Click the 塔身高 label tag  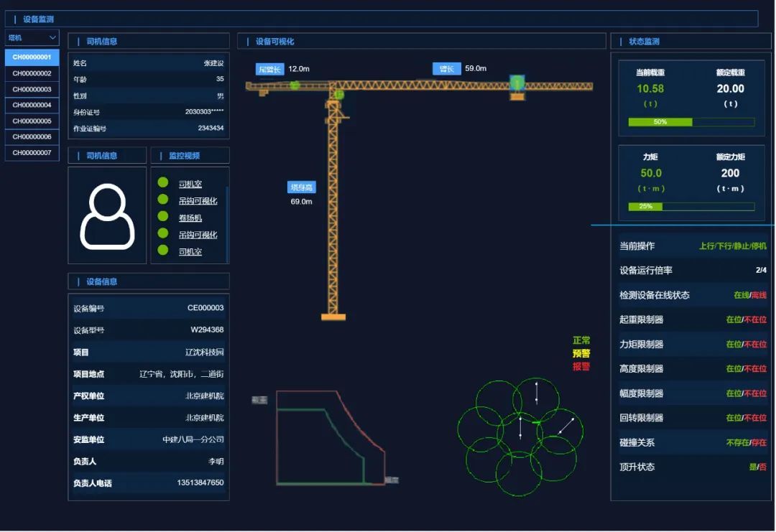(x=301, y=187)
